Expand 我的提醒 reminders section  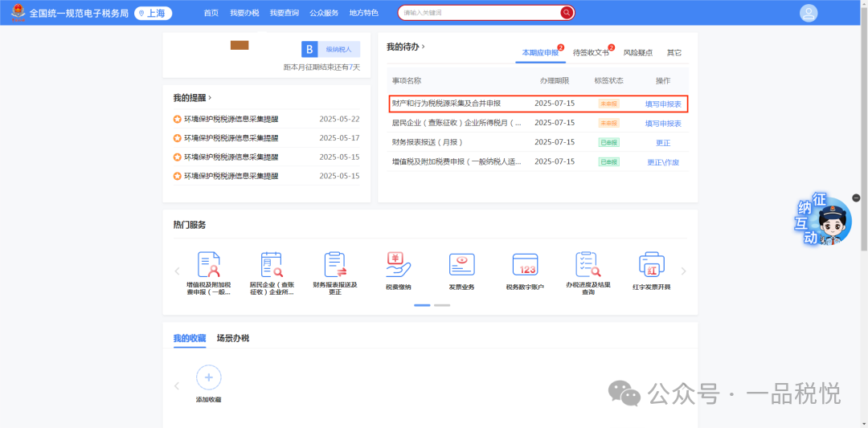[210, 98]
